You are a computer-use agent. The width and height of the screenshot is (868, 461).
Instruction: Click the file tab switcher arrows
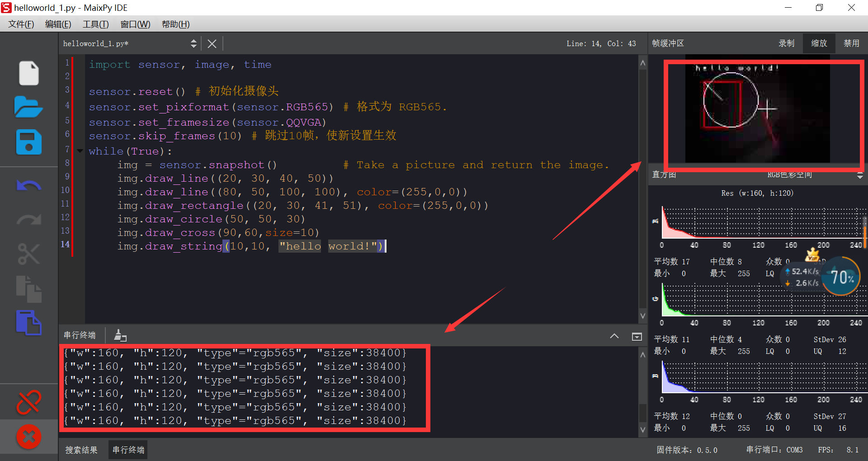point(194,43)
